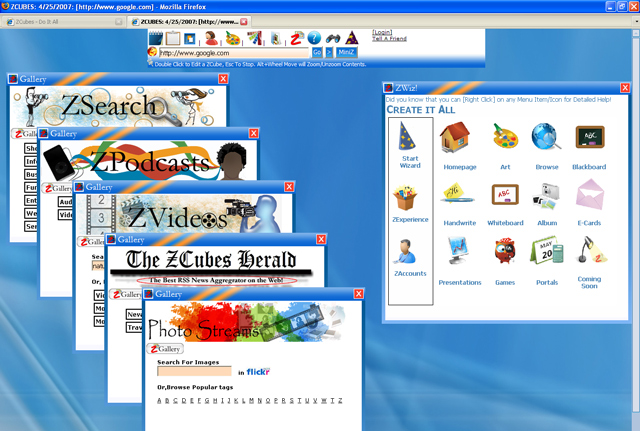Click the Tell A Friend link
The height and width of the screenshot is (431, 640).
(389, 38)
